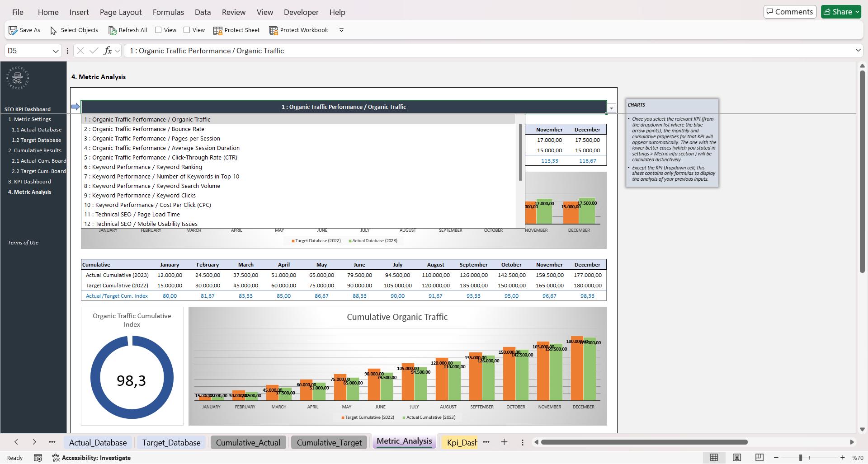
Task: Click the Insert Function fx icon
Action: tap(107, 51)
